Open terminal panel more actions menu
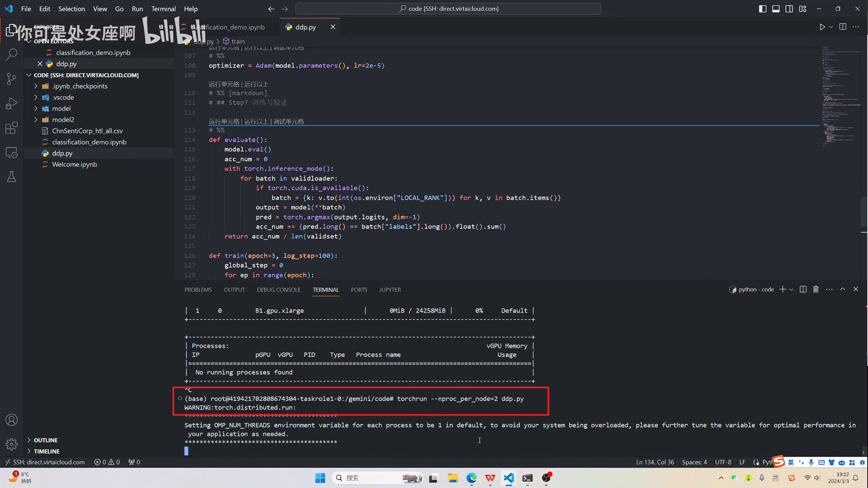Viewport: 868px width, 488px height. (829, 289)
